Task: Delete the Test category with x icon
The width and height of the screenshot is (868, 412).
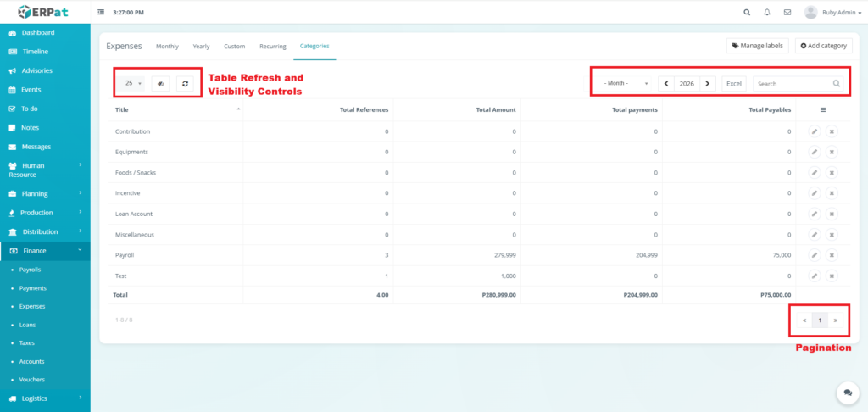Action: (x=832, y=276)
